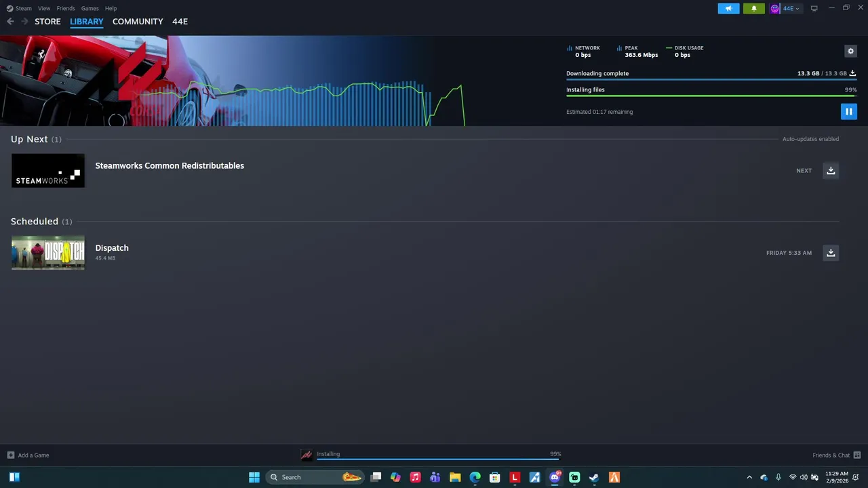Open the Friends menu
This screenshot has height=488, width=868.
click(66, 8)
